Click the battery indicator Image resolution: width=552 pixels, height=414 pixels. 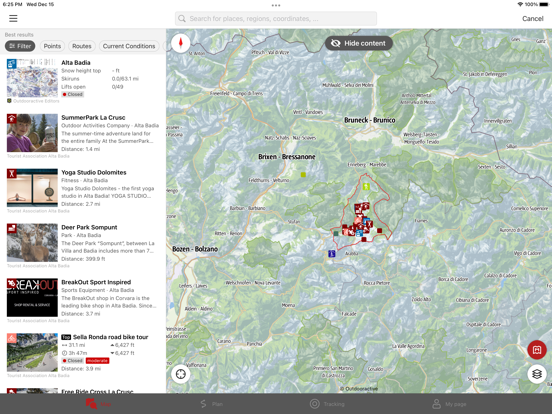point(544,4)
